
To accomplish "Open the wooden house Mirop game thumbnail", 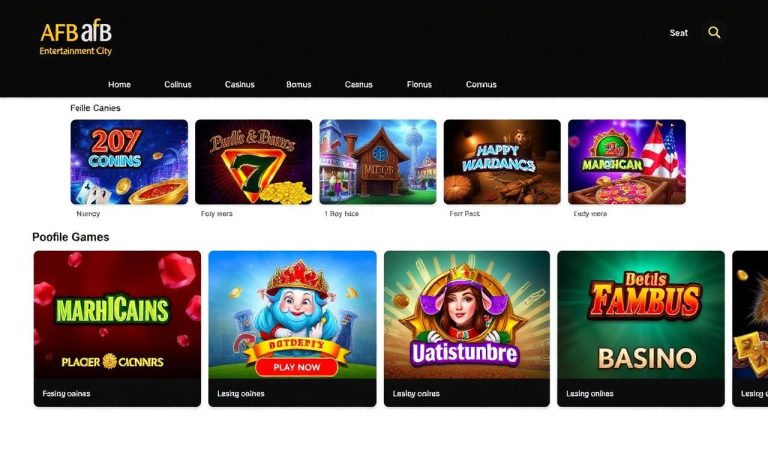I will 378,162.
